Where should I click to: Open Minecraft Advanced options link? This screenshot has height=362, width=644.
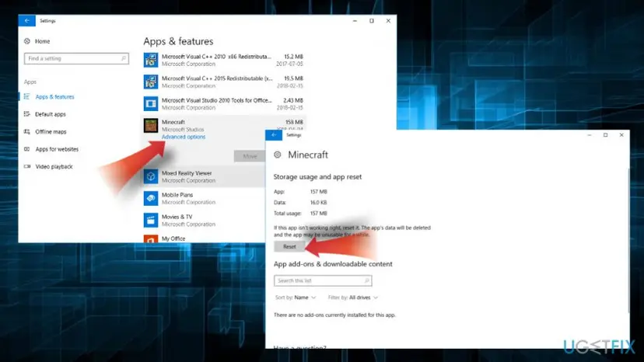coord(184,137)
